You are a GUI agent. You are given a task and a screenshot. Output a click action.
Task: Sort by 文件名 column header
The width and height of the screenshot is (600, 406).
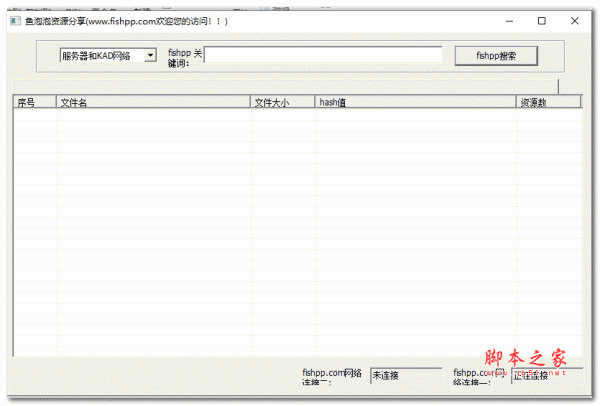(x=153, y=102)
